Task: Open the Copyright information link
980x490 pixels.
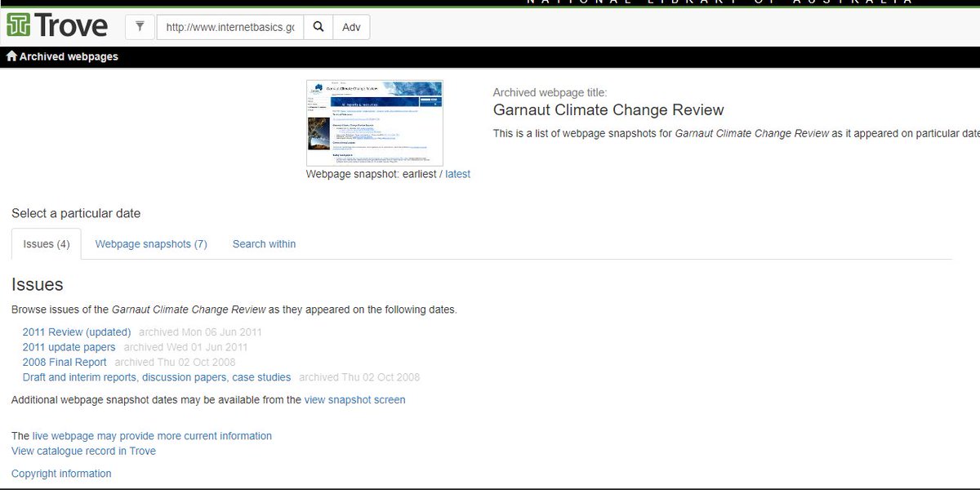Action: (61, 474)
